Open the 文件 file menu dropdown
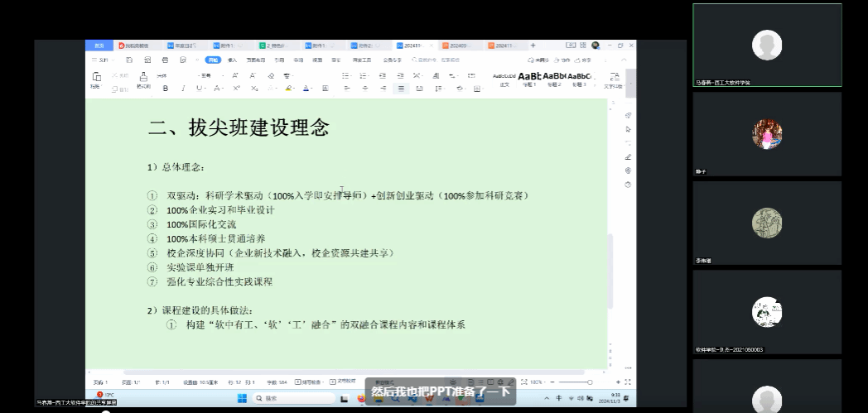 [104, 60]
